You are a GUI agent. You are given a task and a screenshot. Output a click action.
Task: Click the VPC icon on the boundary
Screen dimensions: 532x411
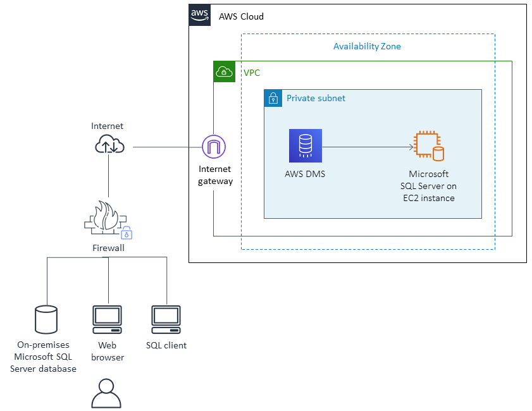[x=224, y=71]
